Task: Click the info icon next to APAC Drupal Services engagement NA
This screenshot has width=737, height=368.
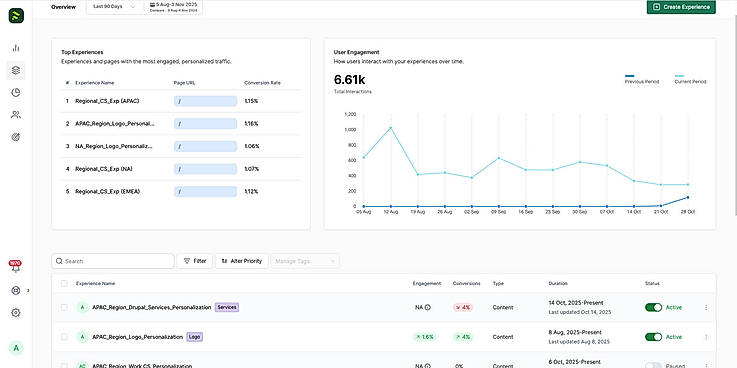Action: click(x=428, y=307)
